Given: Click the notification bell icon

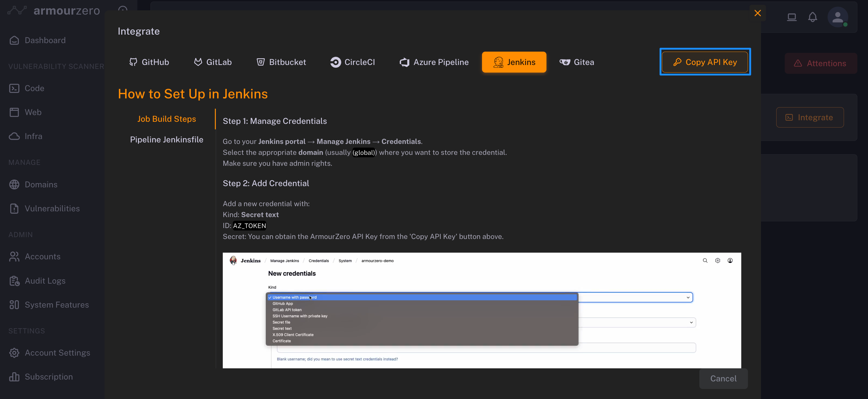Looking at the screenshot, I should pos(812,17).
